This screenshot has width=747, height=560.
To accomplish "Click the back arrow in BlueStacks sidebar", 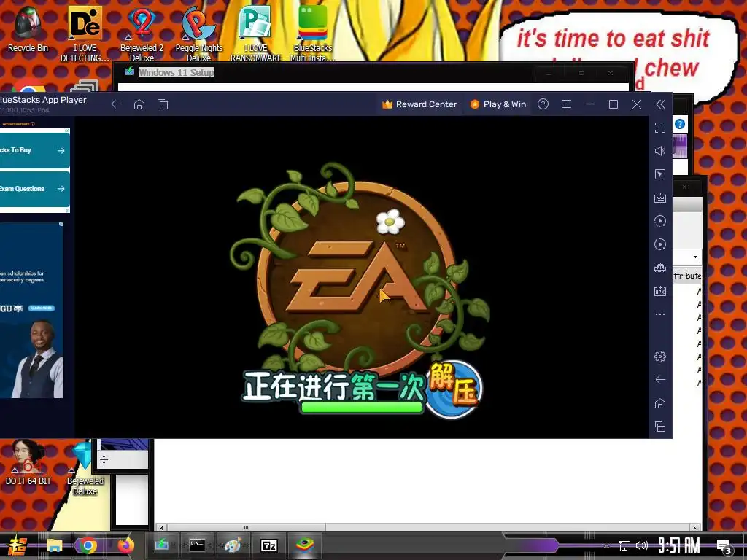I will coord(659,379).
